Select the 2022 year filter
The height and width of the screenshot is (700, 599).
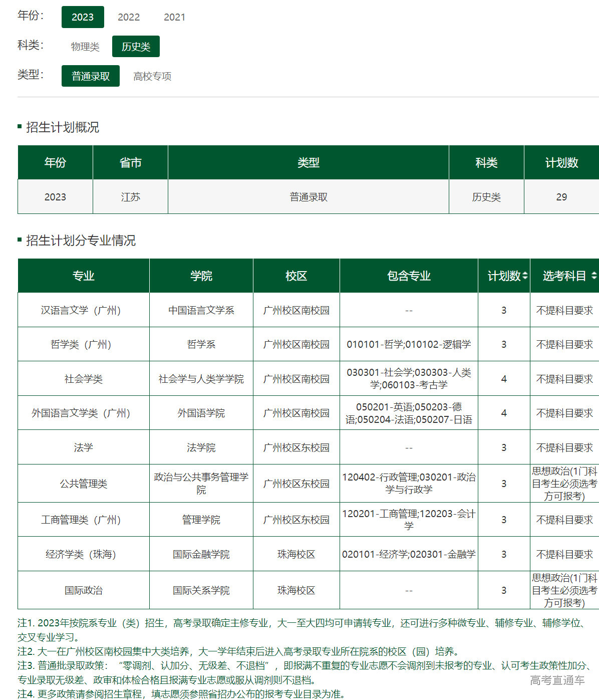pos(128,17)
